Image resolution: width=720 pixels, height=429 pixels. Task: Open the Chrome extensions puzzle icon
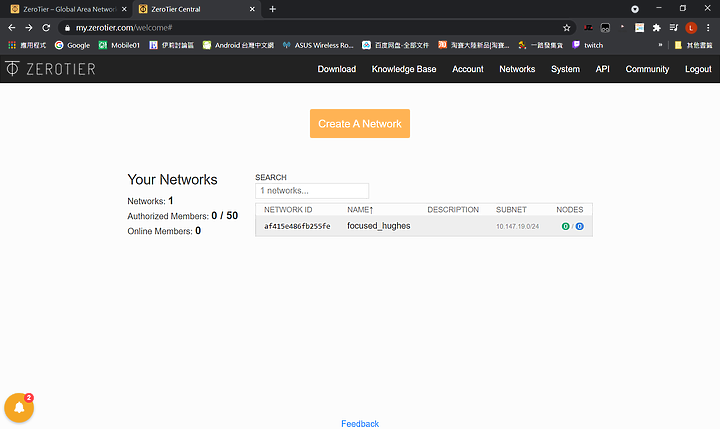click(x=657, y=28)
